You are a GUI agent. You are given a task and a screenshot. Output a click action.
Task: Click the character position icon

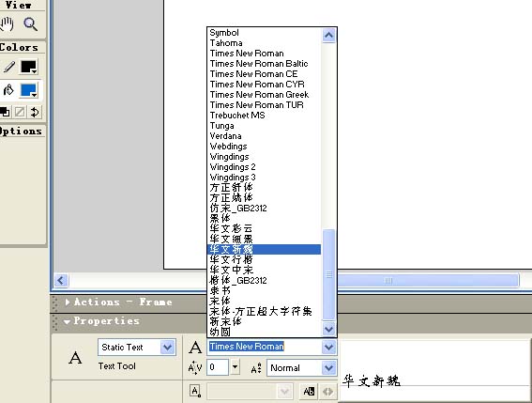256,368
